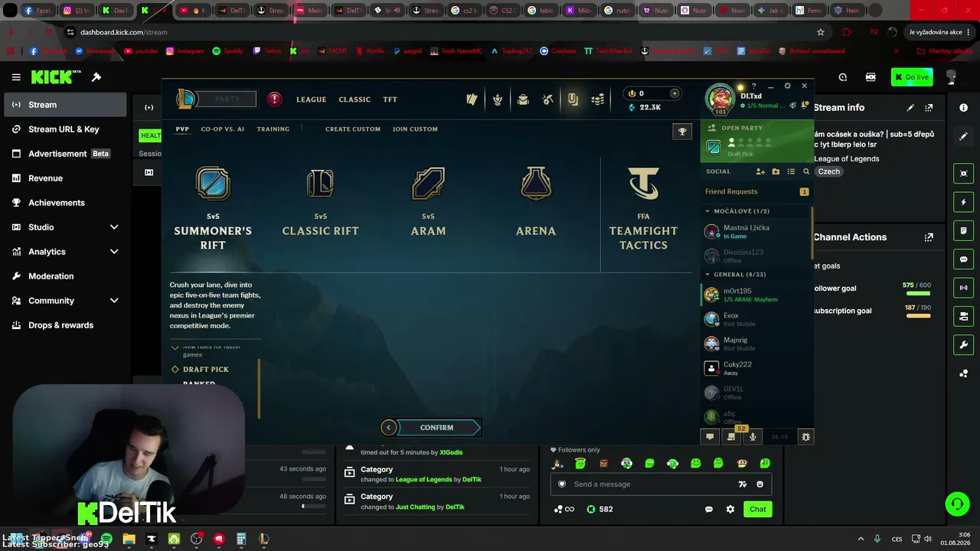Select the TRAINING mode tab

click(x=273, y=129)
